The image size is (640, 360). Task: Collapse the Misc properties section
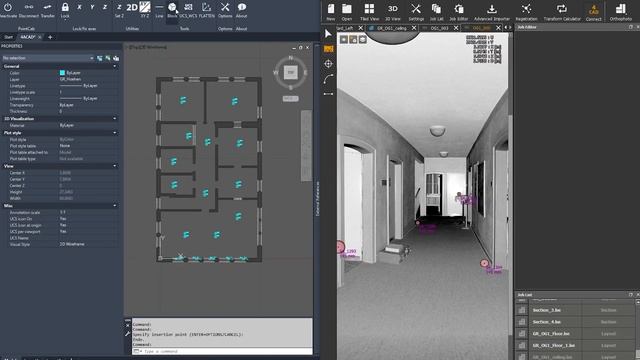click(x=115, y=206)
